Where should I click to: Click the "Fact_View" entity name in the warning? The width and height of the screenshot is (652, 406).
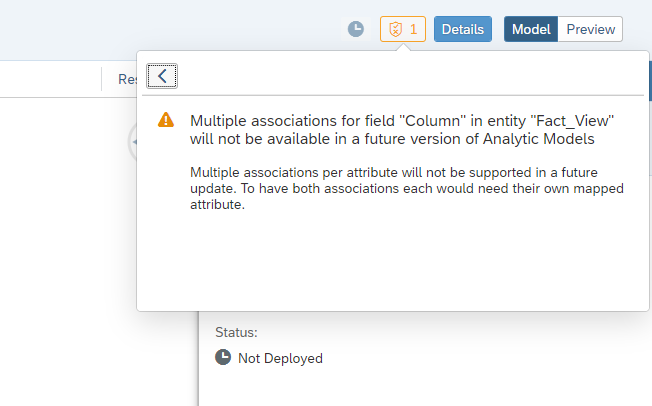tap(573, 121)
